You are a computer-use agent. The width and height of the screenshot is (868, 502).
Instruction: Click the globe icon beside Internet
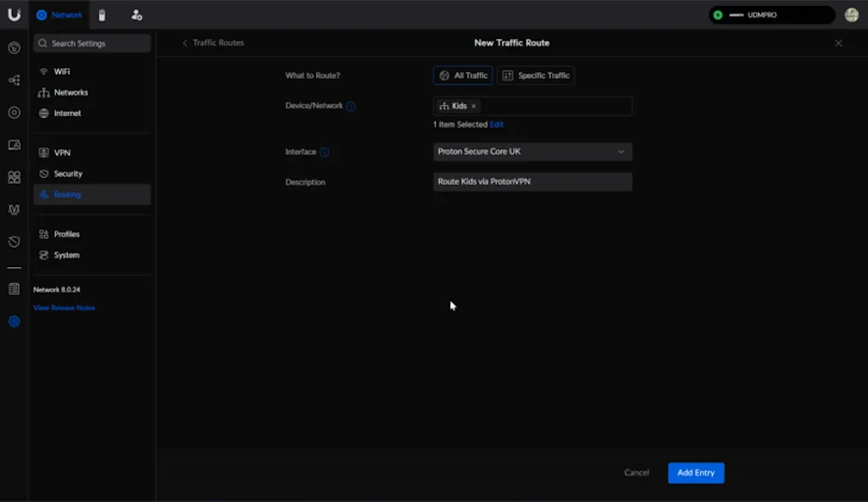point(44,113)
